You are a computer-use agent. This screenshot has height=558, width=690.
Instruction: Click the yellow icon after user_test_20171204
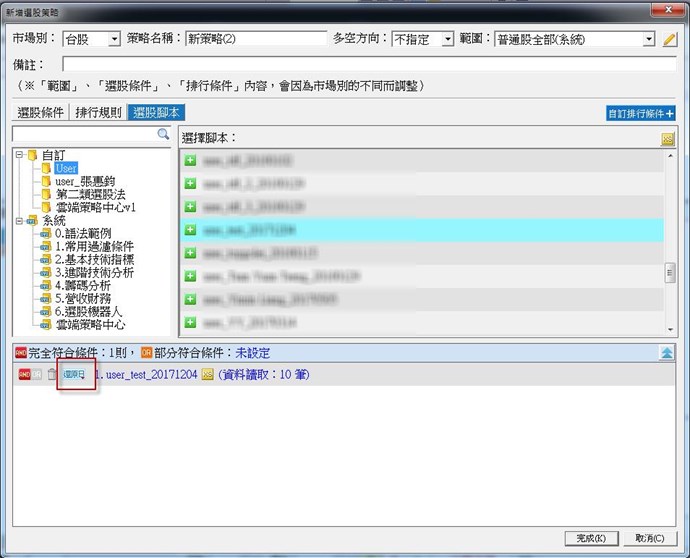208,374
